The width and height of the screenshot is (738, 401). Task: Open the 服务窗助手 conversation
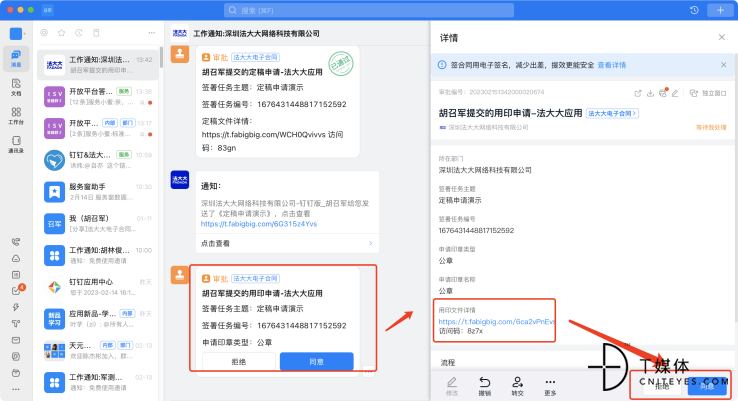point(98,192)
